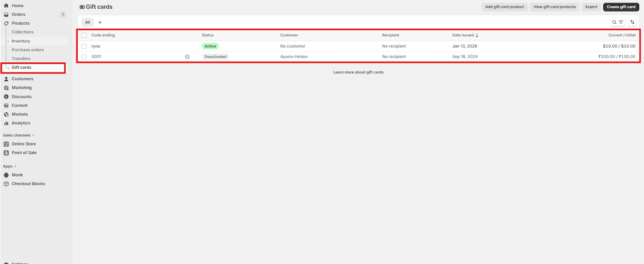Viewport: 644px width, 264px height.
Task: Expand the Sales channels section chevron
Action: [33, 135]
